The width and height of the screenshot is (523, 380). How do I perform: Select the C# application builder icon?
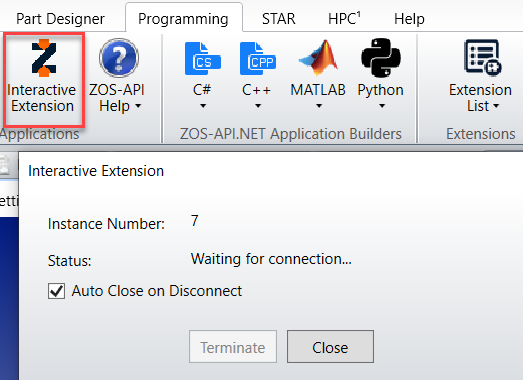(x=202, y=58)
